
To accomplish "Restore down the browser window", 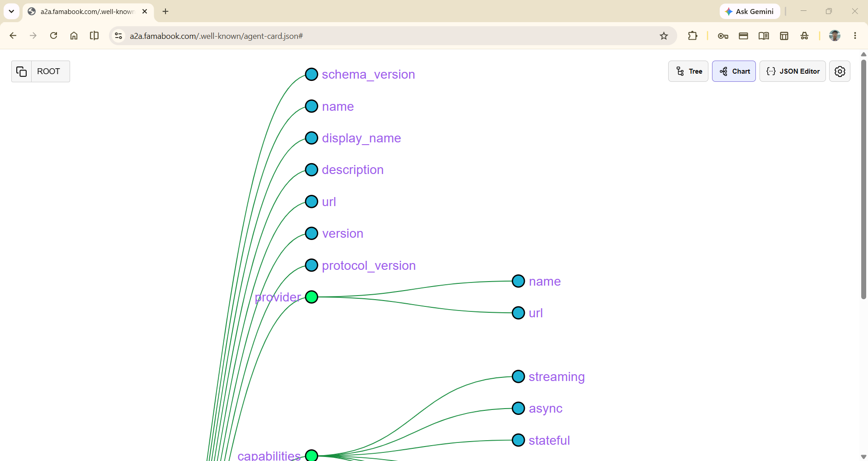I will click(829, 11).
